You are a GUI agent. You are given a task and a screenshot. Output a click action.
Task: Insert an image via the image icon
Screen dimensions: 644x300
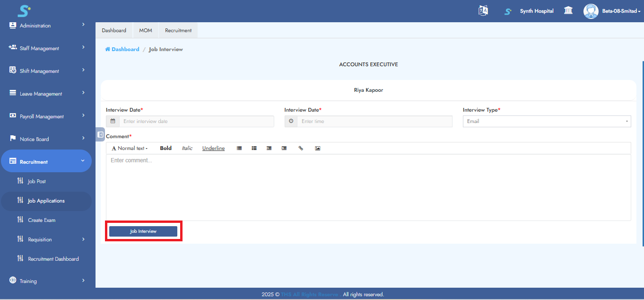[317, 148]
